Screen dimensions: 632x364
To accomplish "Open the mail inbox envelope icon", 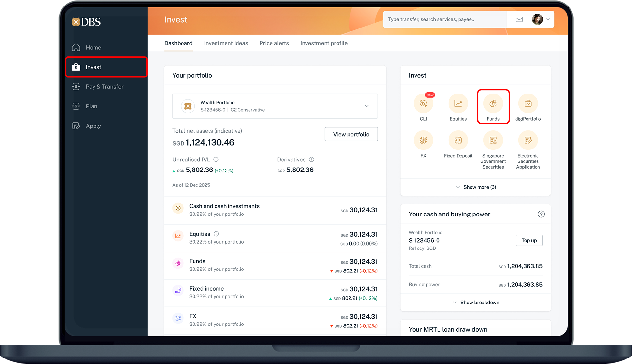I will pyautogui.click(x=519, y=19).
